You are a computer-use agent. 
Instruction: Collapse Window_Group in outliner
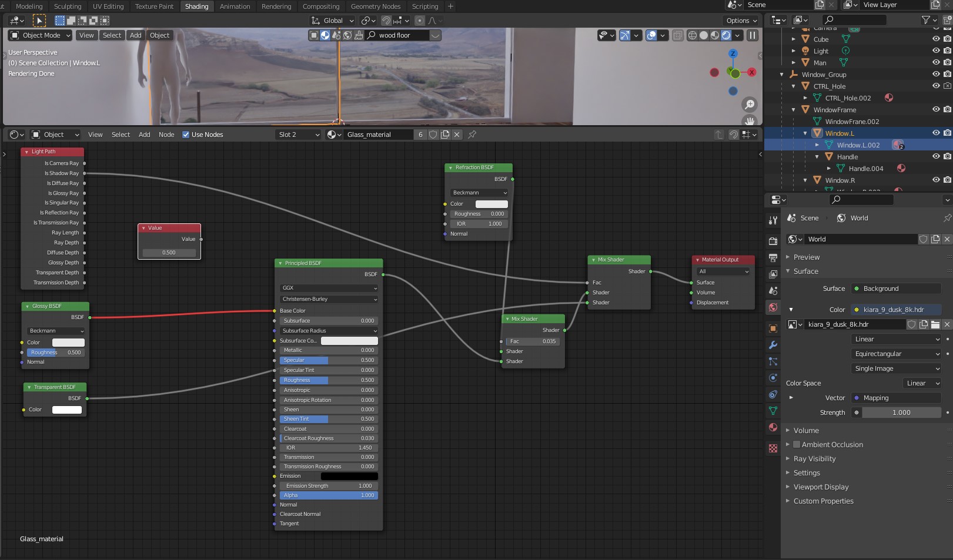click(782, 75)
